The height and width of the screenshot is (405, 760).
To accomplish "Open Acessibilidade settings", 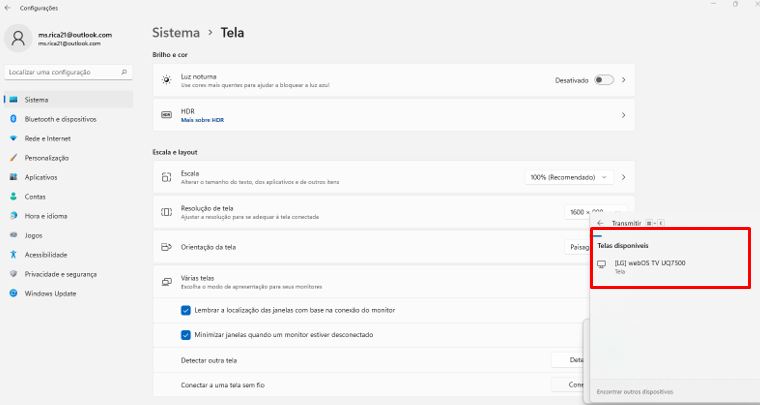I will point(68,255).
